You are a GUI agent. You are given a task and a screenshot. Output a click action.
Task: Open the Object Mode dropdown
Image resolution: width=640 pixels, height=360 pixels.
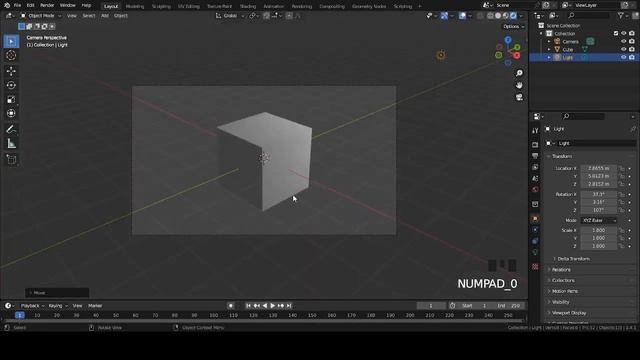click(x=41, y=16)
